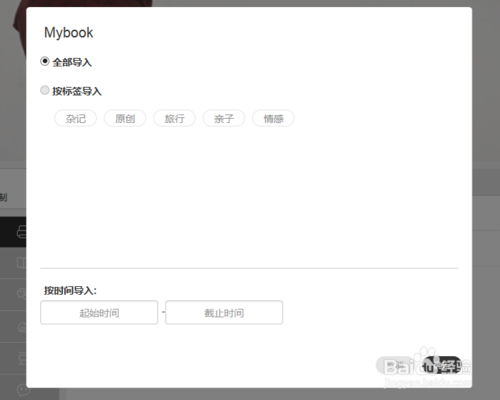Click the bottom sidebar WeChat bubble icon
Screen dimensions: 500x400
click(x=22, y=389)
